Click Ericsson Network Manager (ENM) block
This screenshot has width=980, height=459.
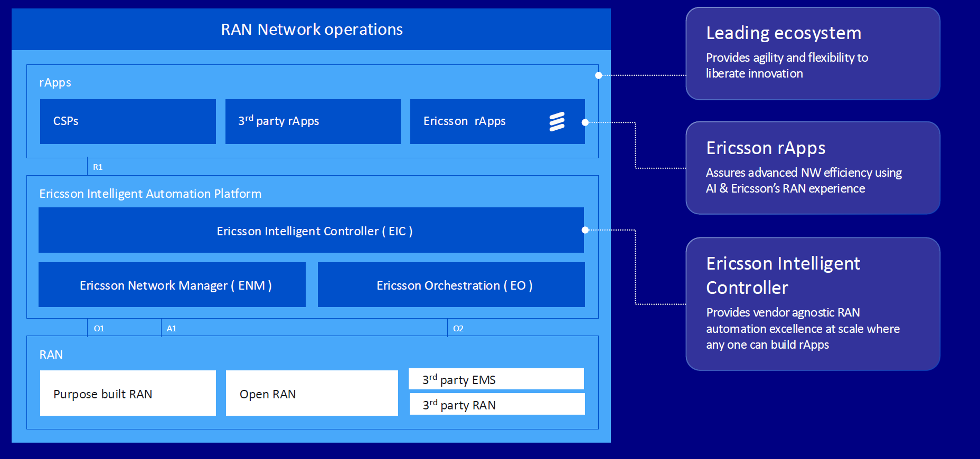pyautogui.click(x=172, y=285)
